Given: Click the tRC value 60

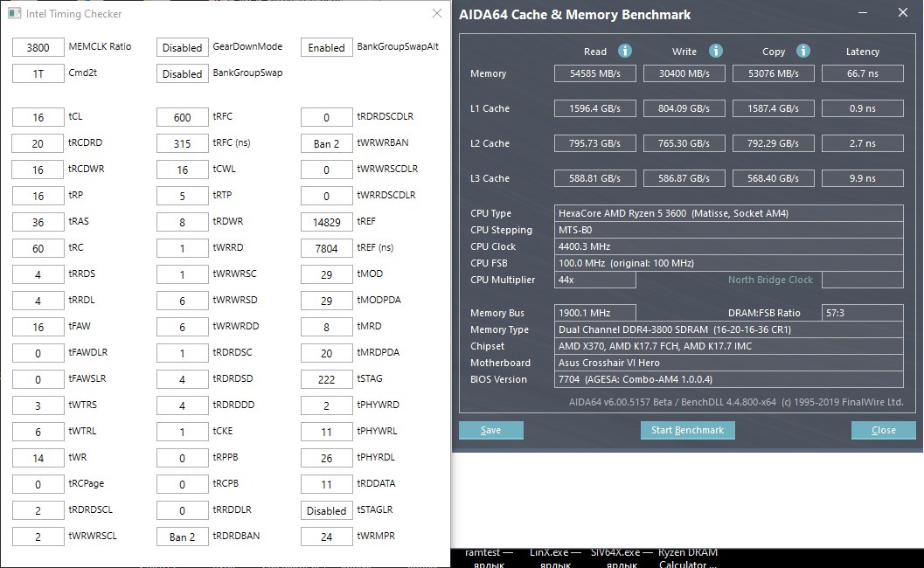Looking at the screenshot, I should tap(38, 249).
